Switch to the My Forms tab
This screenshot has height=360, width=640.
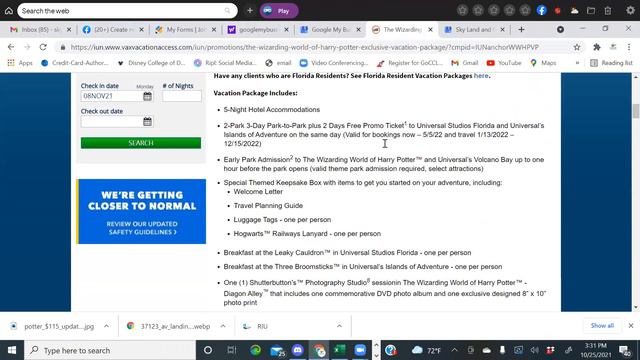[x=186, y=29]
